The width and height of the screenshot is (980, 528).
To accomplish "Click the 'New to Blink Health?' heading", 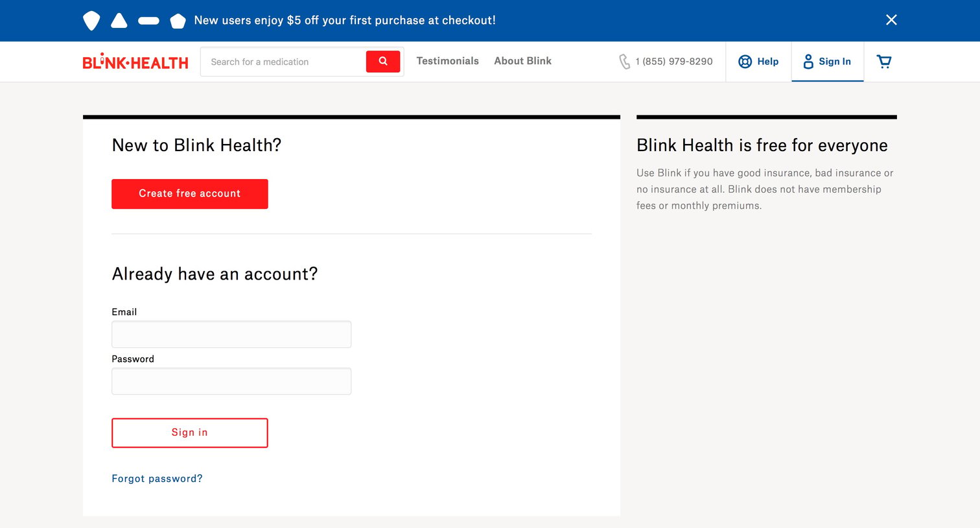I will tap(196, 145).
